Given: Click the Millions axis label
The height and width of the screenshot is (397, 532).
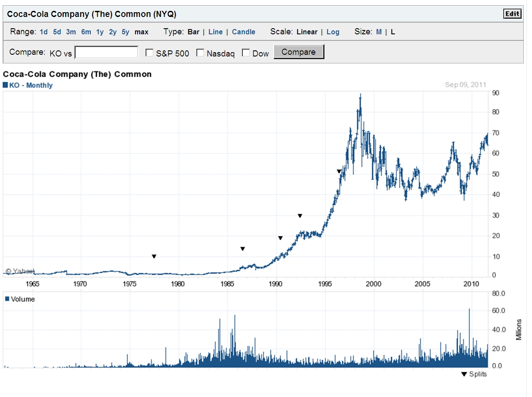Looking at the screenshot, I should click(518, 329).
